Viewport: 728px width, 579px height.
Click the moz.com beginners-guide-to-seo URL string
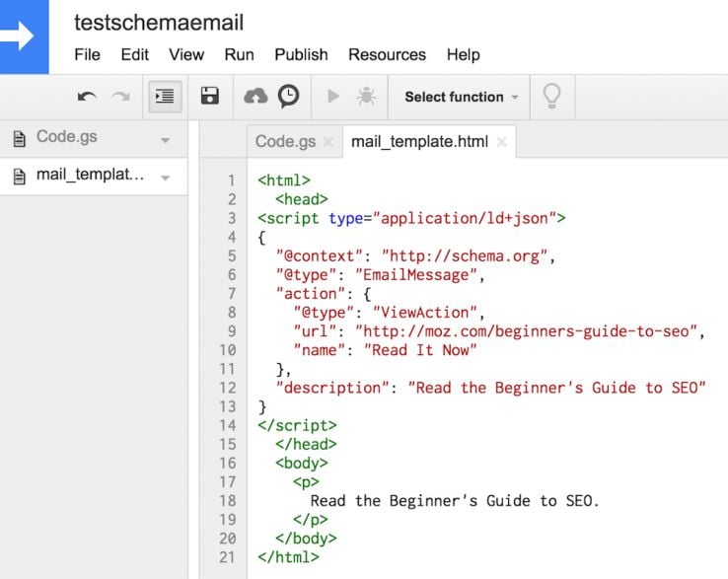pos(526,331)
